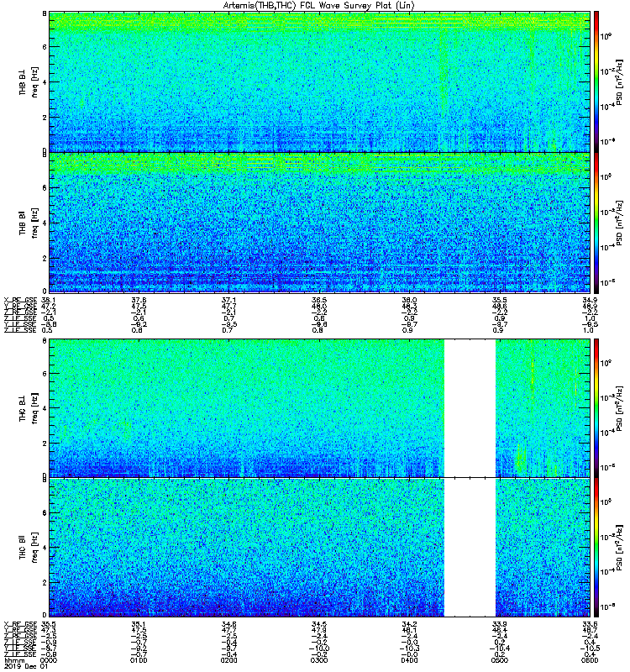This screenshot has width=630, height=672.
Task: Click the 0200 time label
Action: (228, 660)
